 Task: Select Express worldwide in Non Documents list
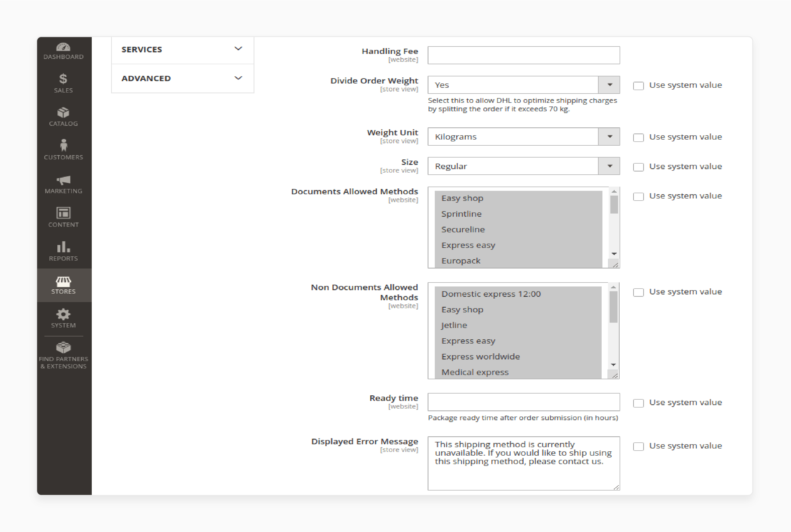pos(518,357)
